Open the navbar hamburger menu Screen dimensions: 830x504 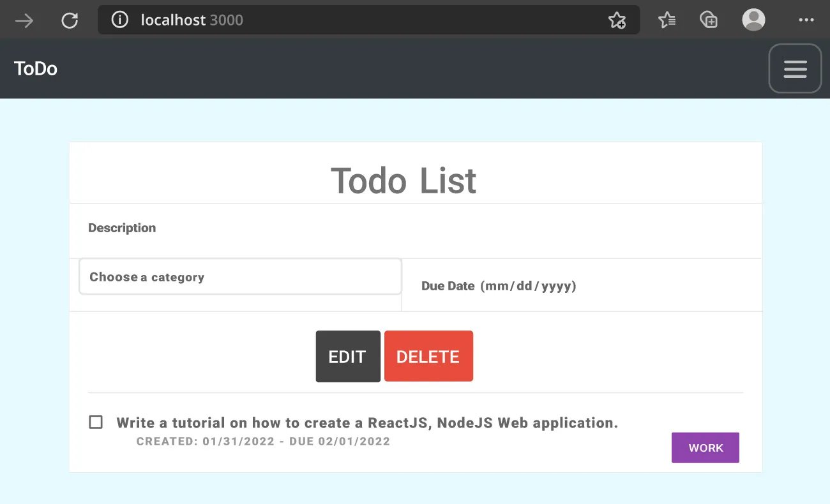(795, 68)
